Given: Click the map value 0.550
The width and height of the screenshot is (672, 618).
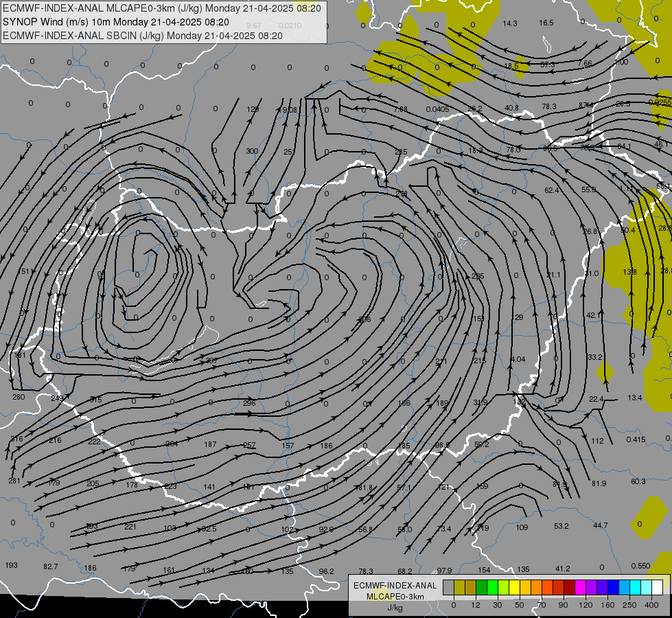Looking at the screenshot, I should pos(640,566).
